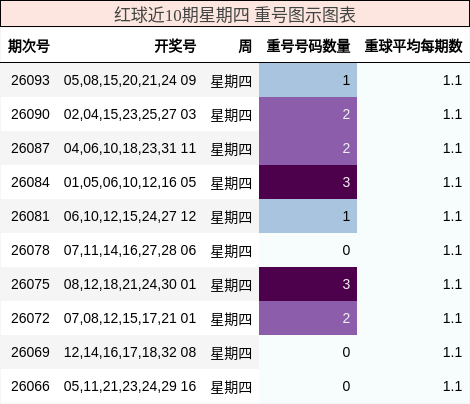Select draw numbers 02,04,15,23,25,27 03
The width and height of the screenshot is (470, 404).
[130, 114]
